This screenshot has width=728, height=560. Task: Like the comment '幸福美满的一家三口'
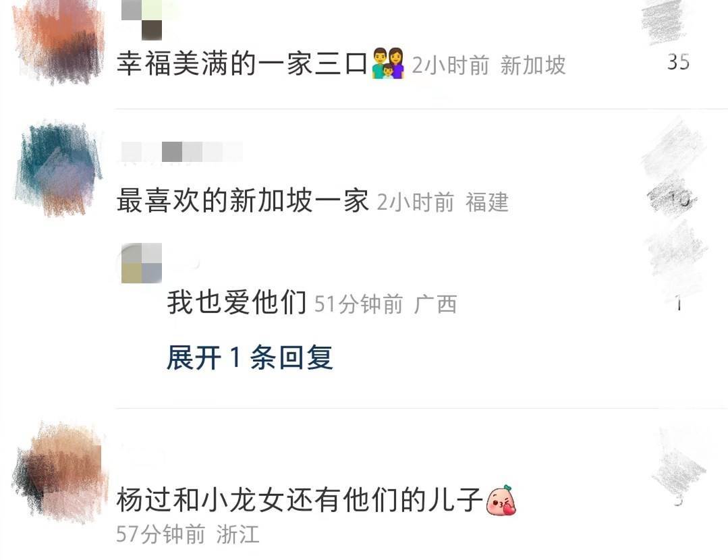tap(664, 22)
